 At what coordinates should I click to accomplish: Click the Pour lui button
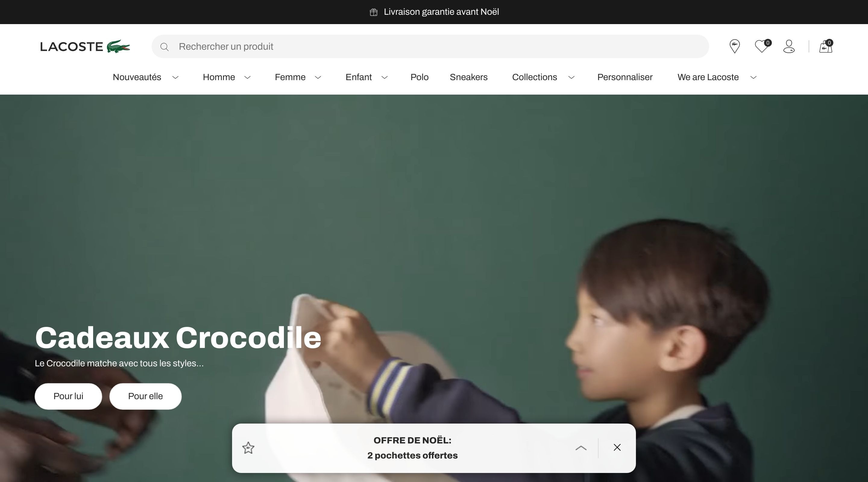point(68,396)
